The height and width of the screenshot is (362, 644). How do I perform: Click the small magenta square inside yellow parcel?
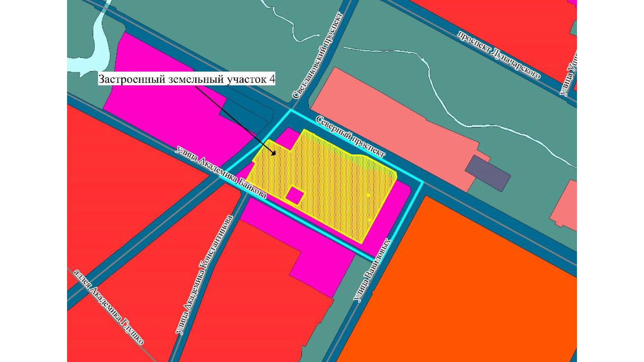(x=295, y=195)
